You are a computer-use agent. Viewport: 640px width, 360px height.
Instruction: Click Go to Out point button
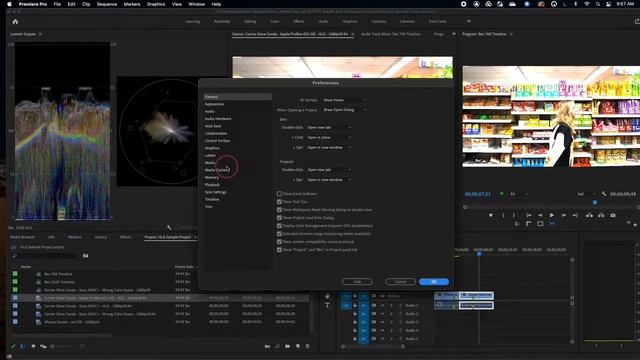[x=575, y=215]
